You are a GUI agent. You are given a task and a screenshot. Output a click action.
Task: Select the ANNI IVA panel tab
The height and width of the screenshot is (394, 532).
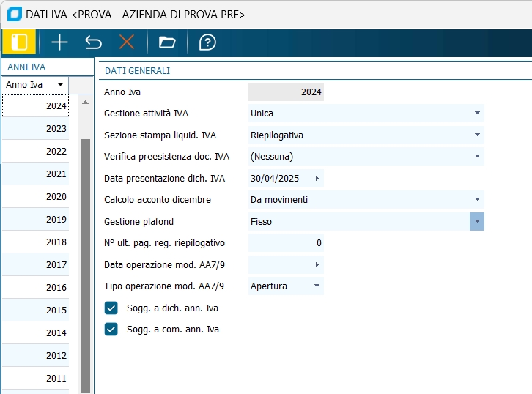(x=26, y=67)
